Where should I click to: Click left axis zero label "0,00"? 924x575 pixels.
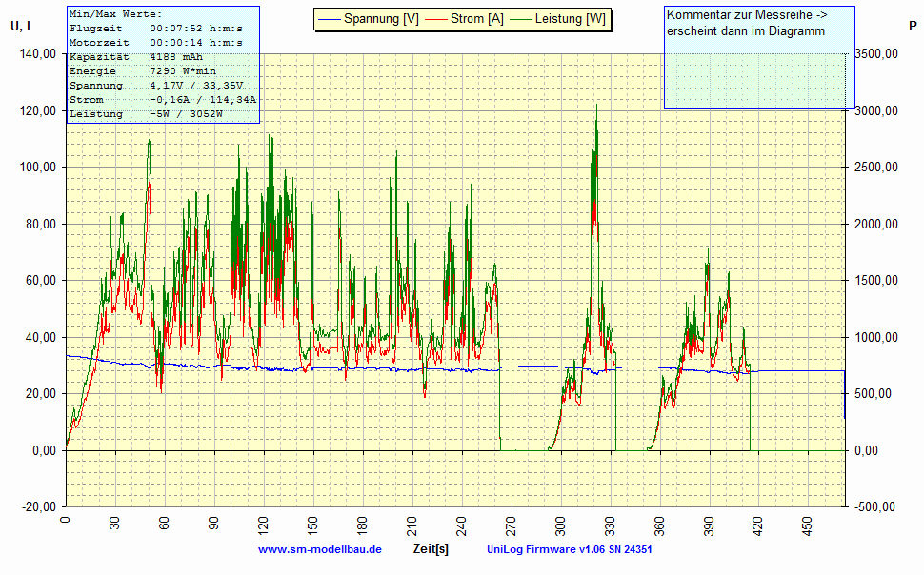[x=44, y=450]
